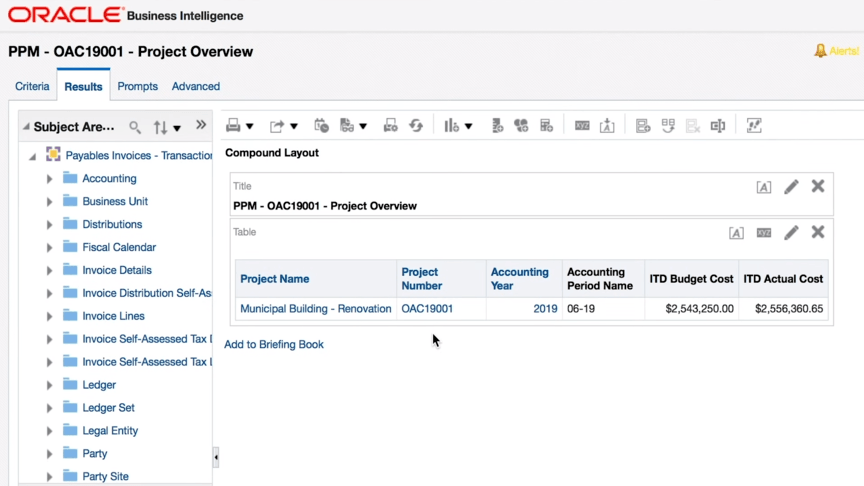Collapse the Subject Areas pane triangle

point(26,127)
